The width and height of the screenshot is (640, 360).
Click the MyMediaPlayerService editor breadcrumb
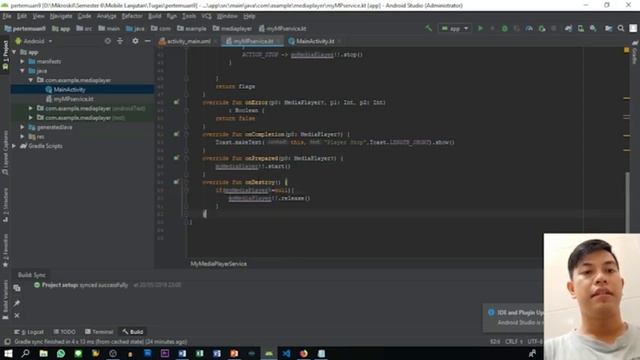tap(218, 264)
